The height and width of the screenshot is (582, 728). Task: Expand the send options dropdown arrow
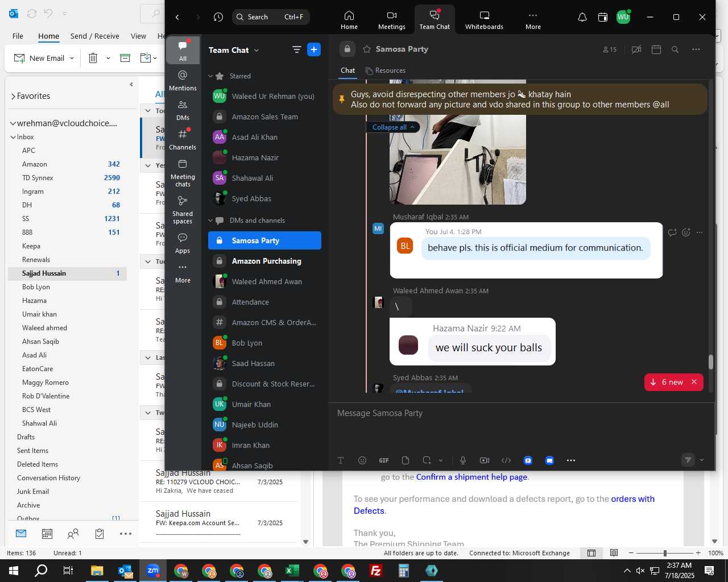pyautogui.click(x=701, y=460)
